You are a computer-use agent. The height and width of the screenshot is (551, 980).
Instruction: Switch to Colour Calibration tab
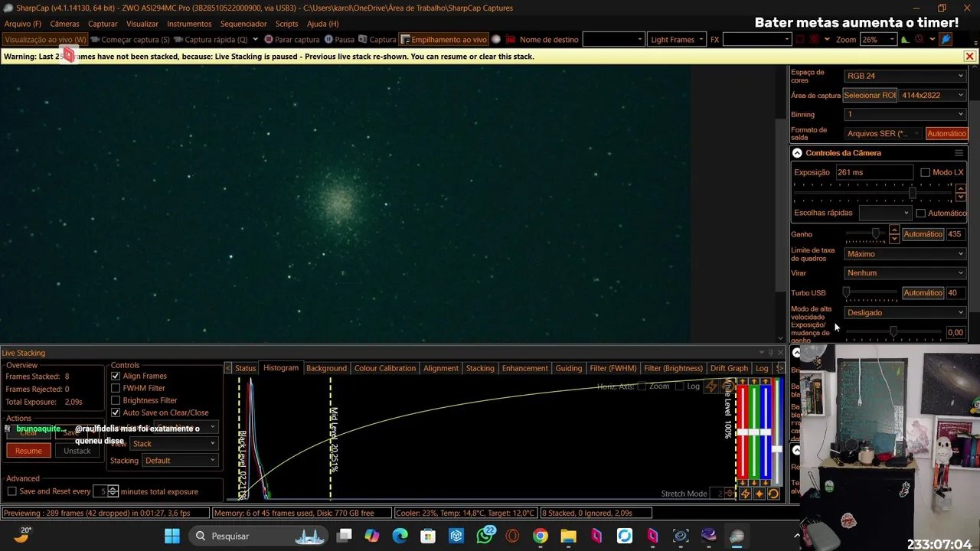pyautogui.click(x=385, y=368)
